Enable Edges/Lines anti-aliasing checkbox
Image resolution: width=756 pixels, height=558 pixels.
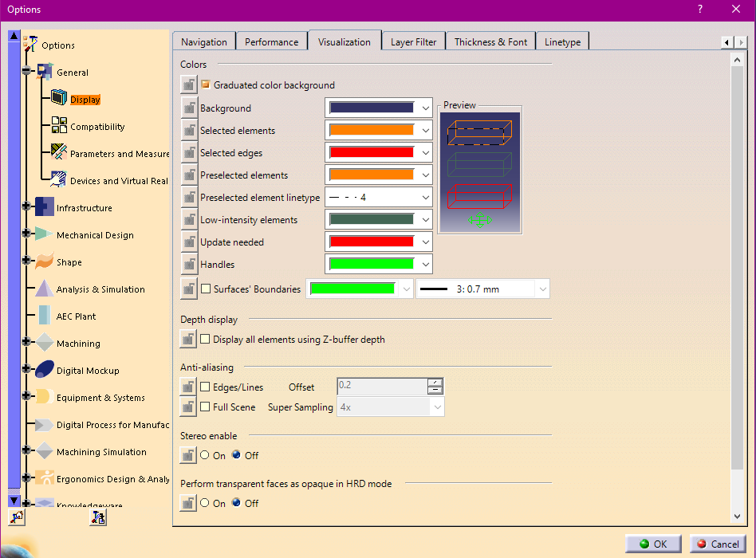(206, 387)
